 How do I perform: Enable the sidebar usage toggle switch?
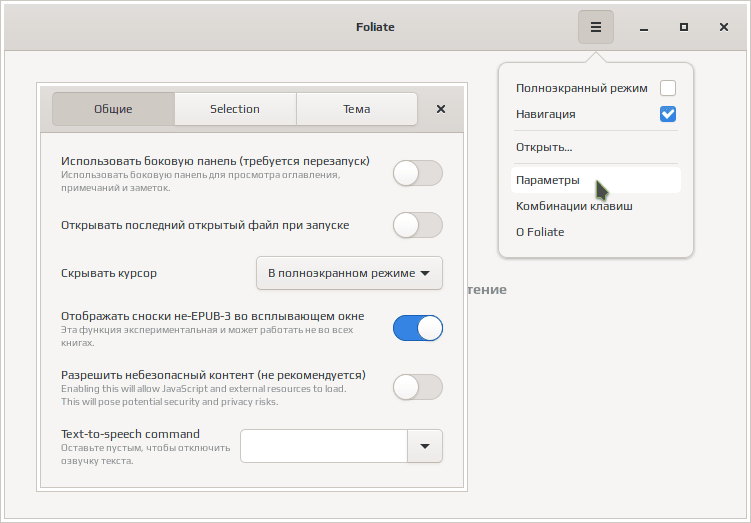(x=417, y=173)
